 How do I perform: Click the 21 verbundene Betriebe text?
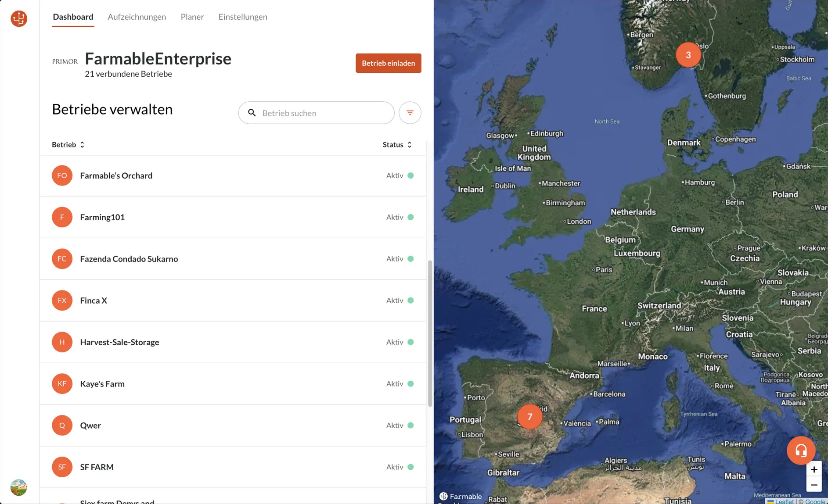(x=128, y=74)
